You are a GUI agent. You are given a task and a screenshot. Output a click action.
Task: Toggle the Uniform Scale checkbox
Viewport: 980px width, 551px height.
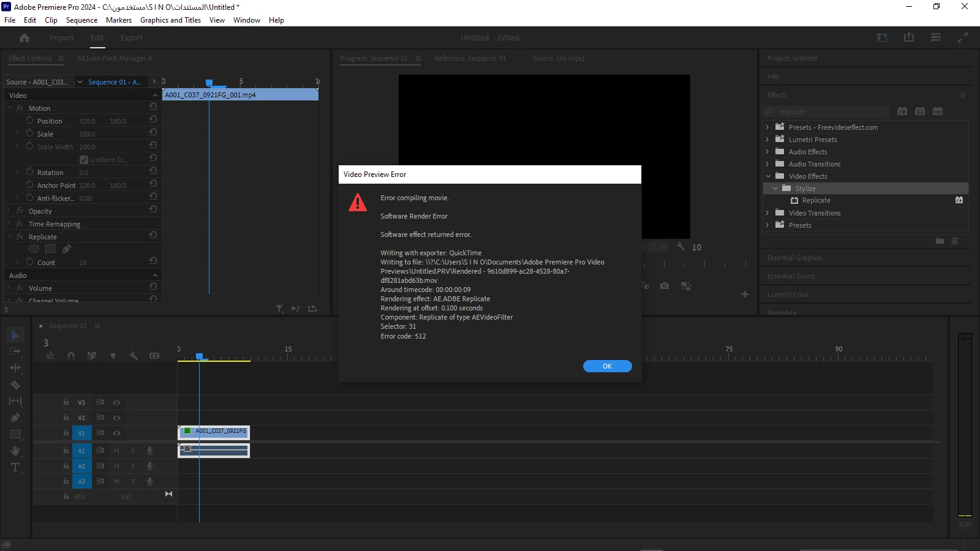84,160
